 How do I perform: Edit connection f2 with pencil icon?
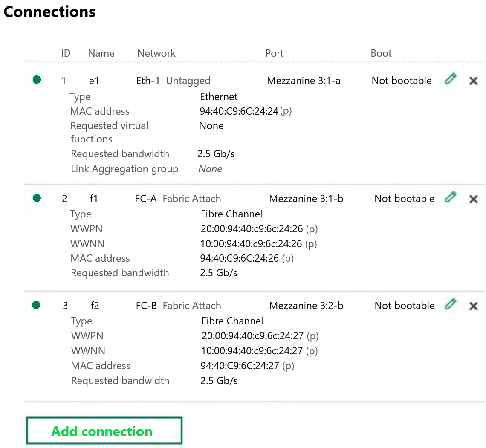pos(450,304)
